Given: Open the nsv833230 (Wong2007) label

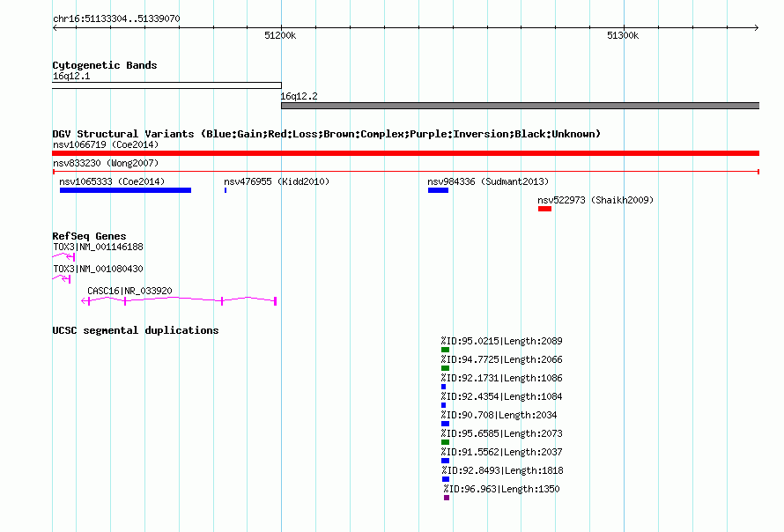Looking at the screenshot, I should (x=106, y=163).
